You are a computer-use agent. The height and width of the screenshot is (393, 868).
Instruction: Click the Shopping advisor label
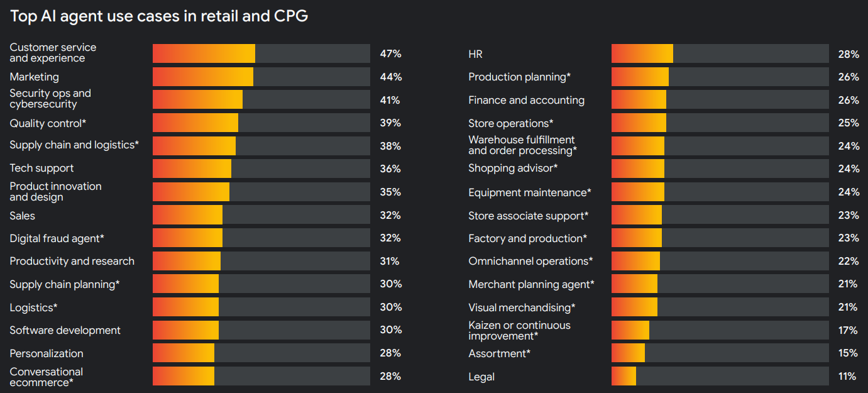513,169
